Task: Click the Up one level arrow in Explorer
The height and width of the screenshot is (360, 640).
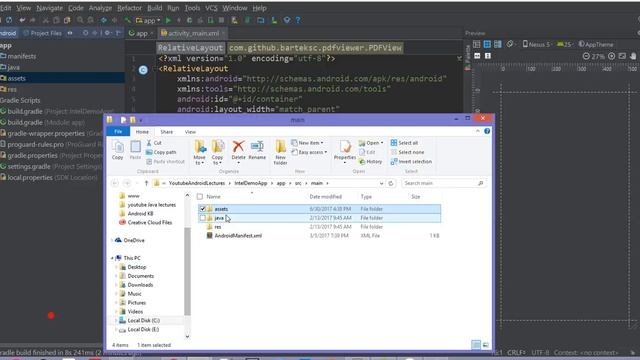Action: 147,183
